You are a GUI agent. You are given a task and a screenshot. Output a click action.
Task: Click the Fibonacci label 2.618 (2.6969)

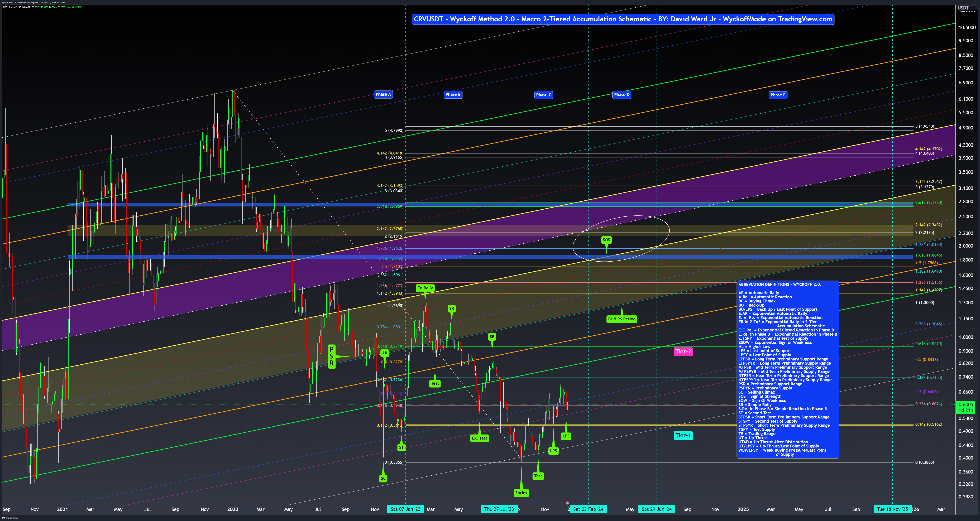[x=390, y=206]
